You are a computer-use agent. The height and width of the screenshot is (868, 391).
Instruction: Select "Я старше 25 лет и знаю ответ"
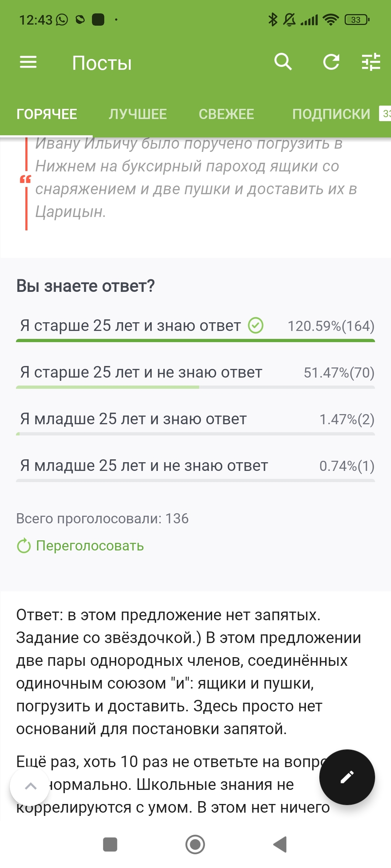130,326
